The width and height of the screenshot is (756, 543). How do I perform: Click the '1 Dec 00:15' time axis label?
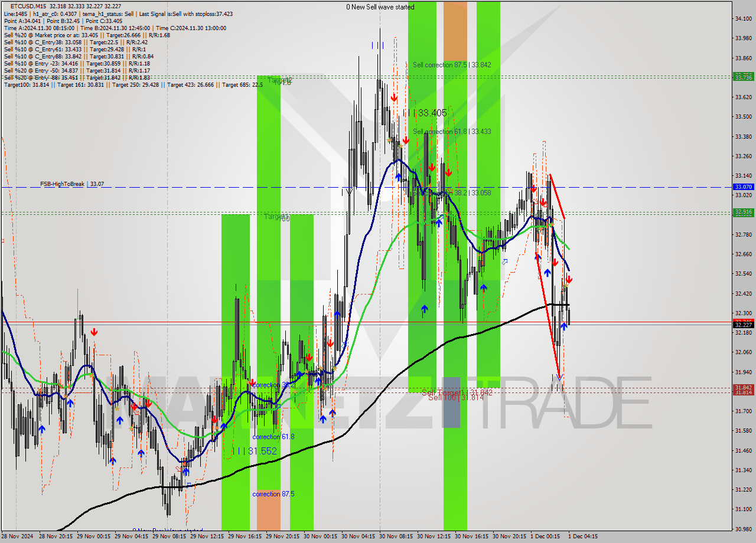(545, 537)
